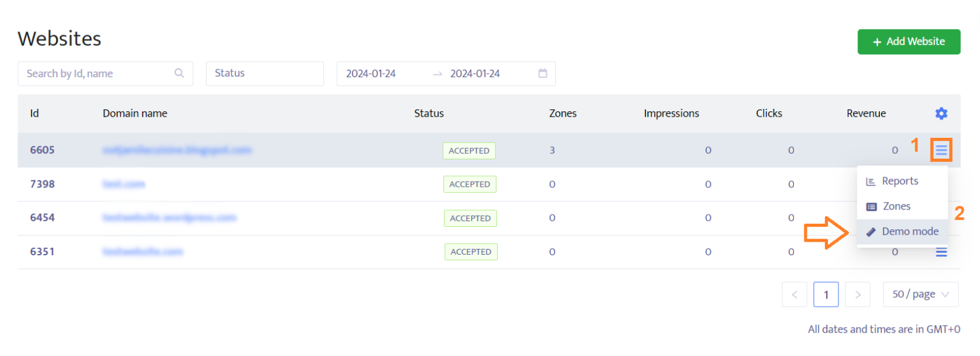The image size is (980, 356).
Task: Click the search magnifier icon
Action: point(179,74)
